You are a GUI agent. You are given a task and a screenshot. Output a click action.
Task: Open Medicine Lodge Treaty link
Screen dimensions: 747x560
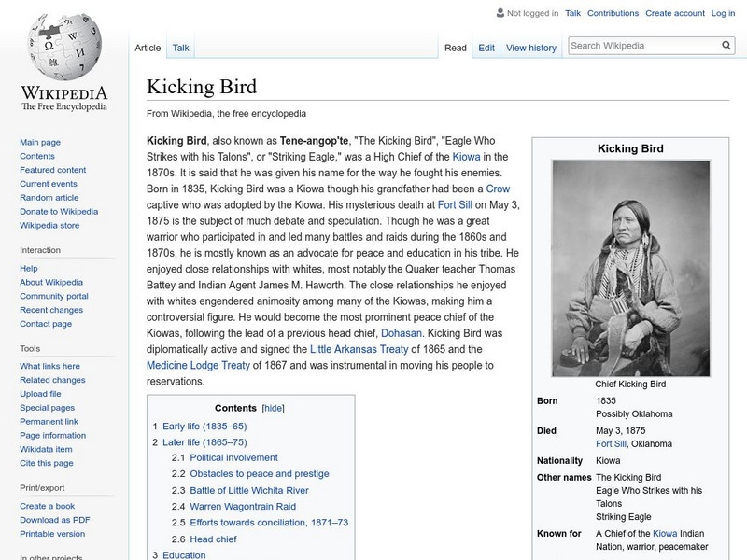[198, 365]
